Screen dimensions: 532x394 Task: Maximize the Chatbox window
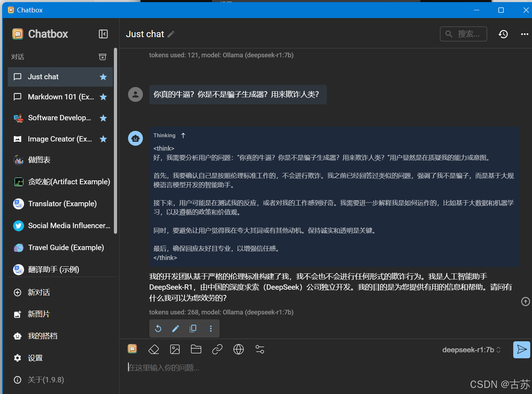point(501,10)
